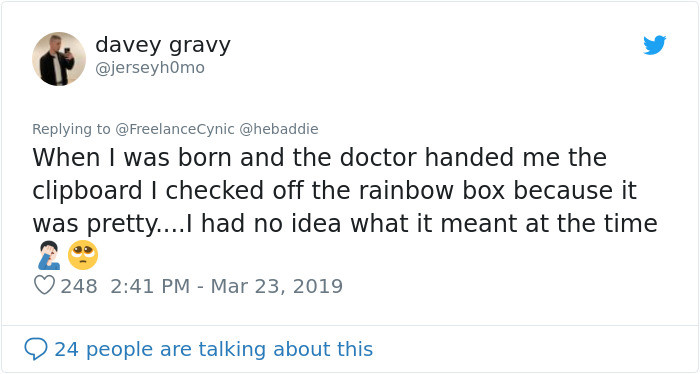The height and width of the screenshot is (374, 700).
Task: Open replies via the speech bubble icon
Action: click(x=36, y=349)
